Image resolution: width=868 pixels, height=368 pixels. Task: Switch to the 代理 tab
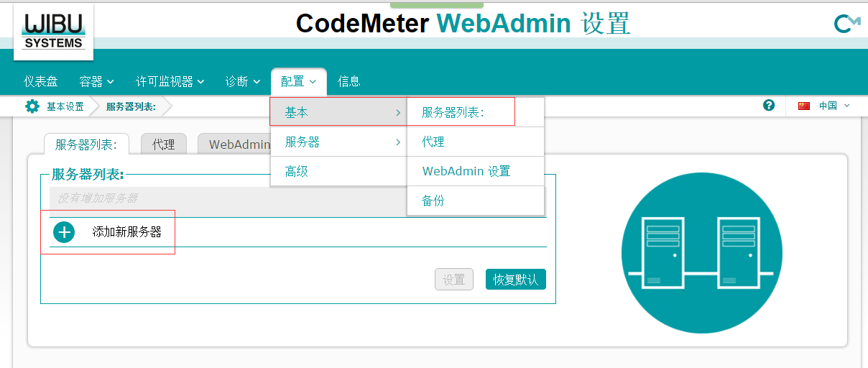coord(164,144)
